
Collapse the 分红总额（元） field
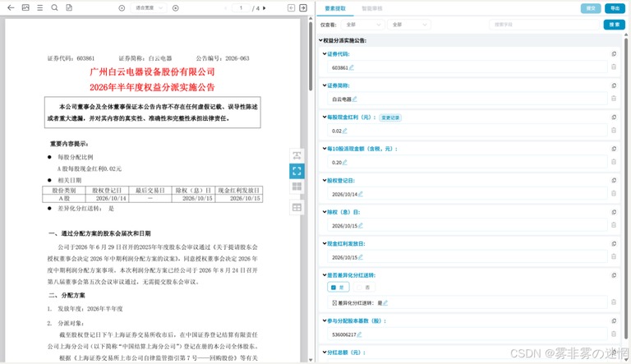click(x=325, y=352)
